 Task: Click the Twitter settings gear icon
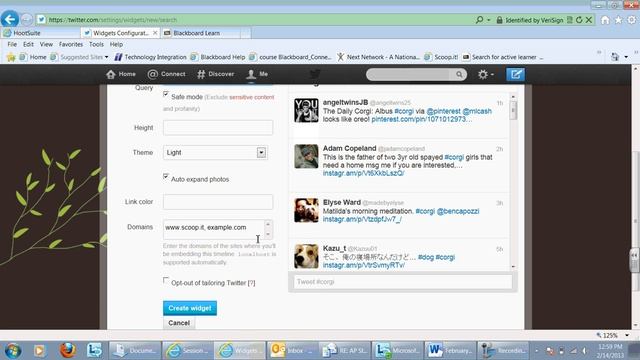tap(483, 74)
